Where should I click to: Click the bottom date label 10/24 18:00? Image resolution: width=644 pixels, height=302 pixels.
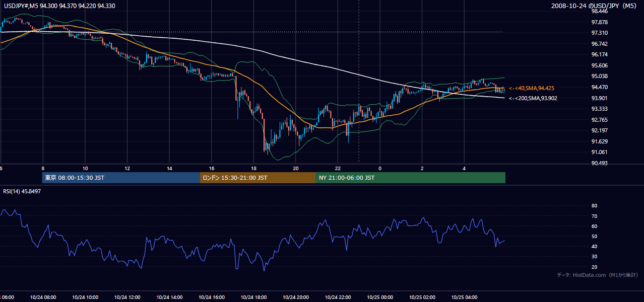[x=253, y=297]
